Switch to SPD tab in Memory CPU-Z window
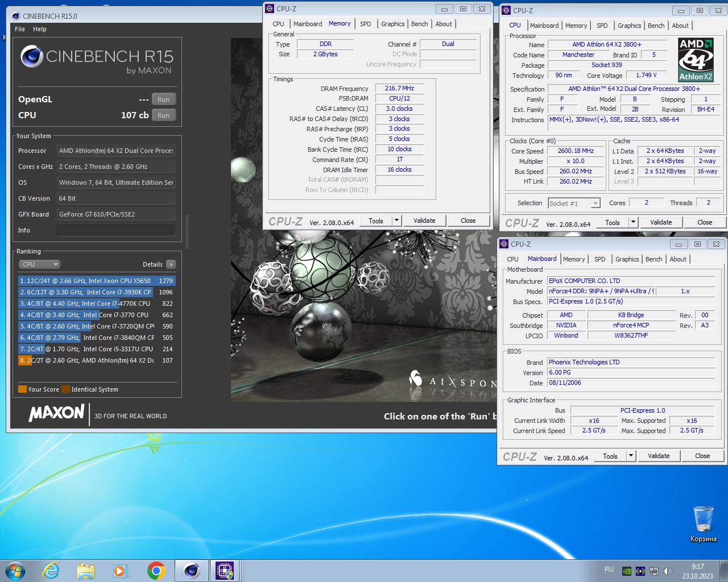 tap(366, 24)
